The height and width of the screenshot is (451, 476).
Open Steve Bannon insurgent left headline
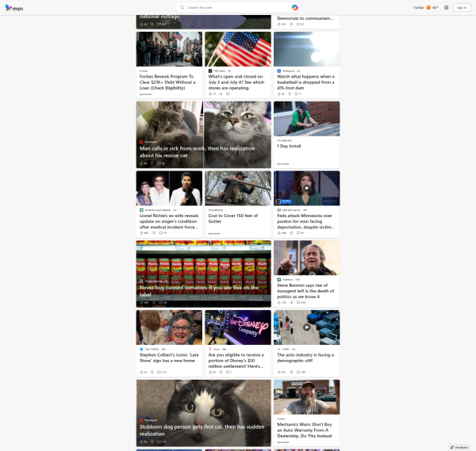[x=305, y=291]
